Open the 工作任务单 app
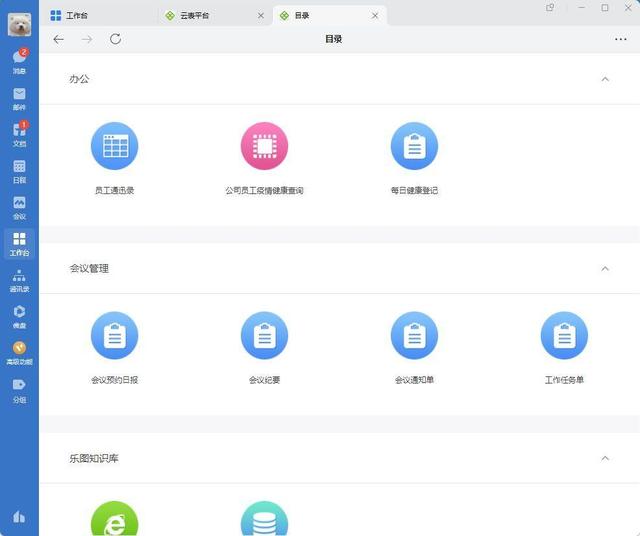 coord(564,335)
